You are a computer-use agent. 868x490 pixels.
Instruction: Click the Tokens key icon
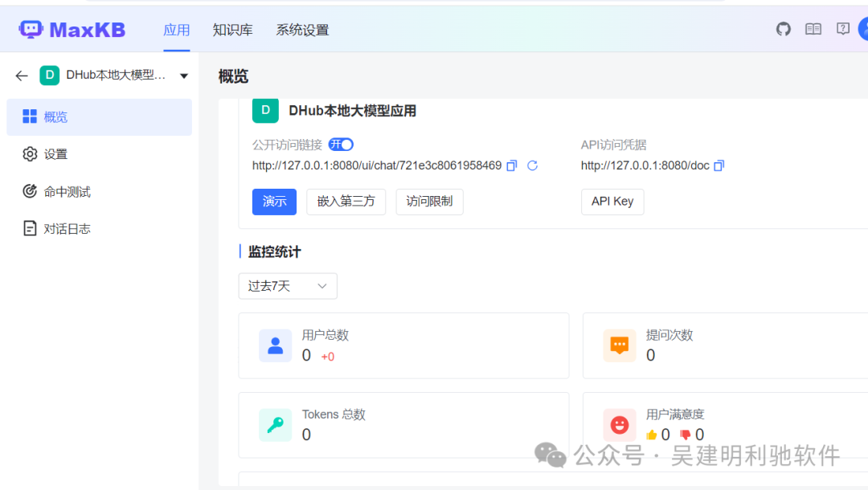point(275,425)
